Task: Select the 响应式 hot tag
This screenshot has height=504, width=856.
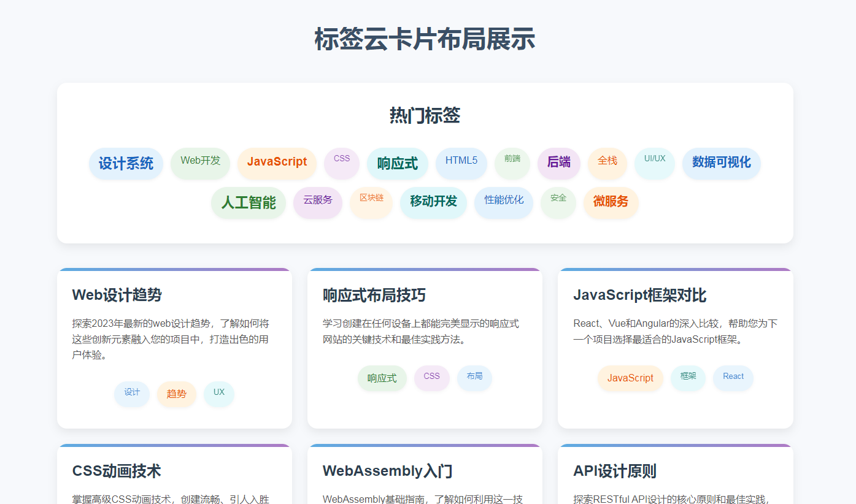Action: click(397, 163)
